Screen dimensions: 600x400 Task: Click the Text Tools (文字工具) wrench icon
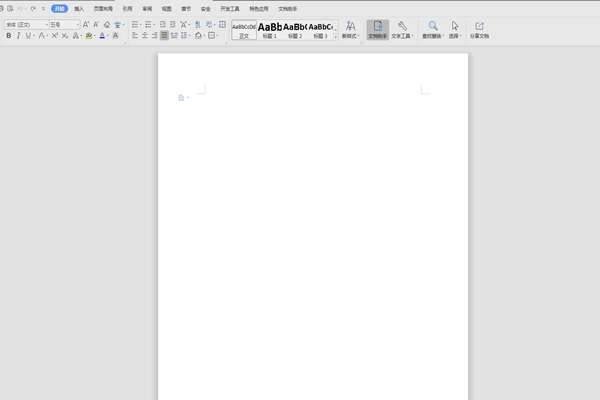coord(402,26)
